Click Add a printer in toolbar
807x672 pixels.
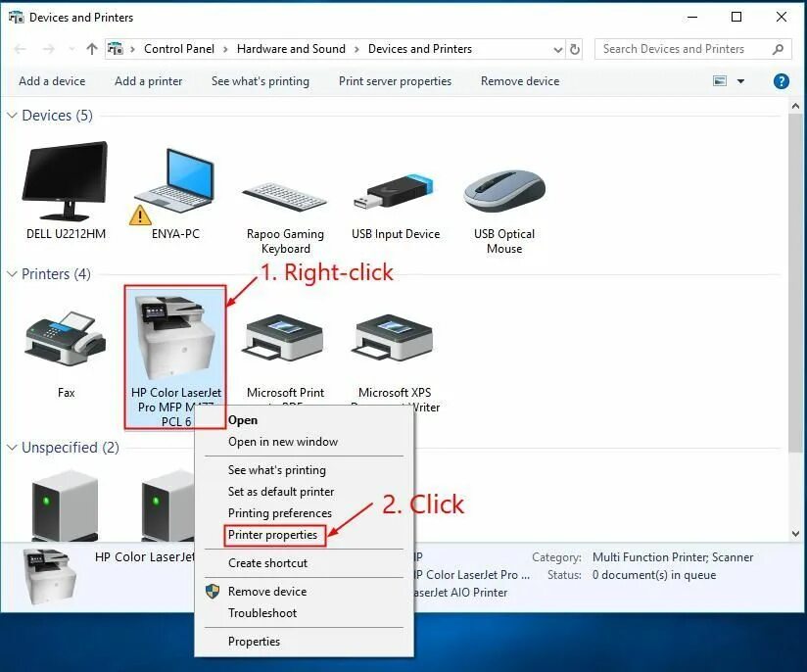point(148,81)
